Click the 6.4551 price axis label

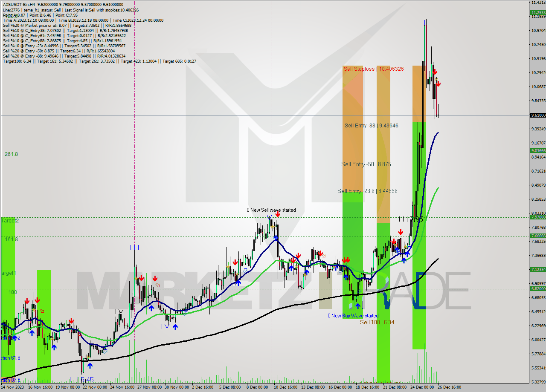click(537, 312)
